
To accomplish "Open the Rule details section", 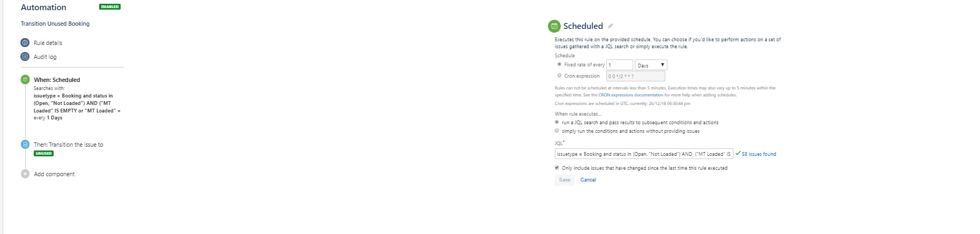I will click(x=48, y=43).
